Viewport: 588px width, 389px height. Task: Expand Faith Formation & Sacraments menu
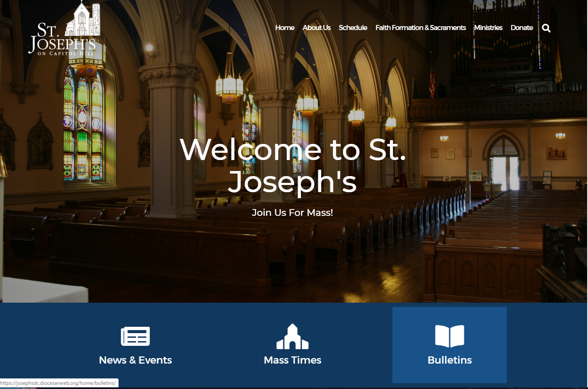coord(420,28)
